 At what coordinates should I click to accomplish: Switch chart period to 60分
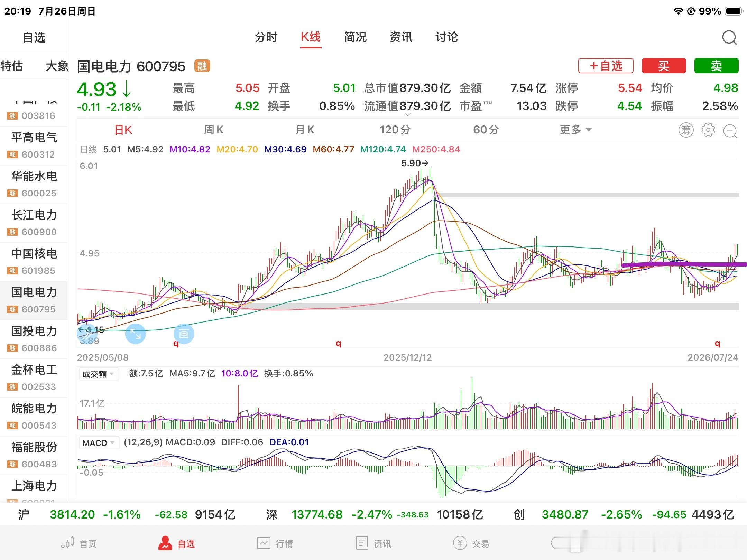(486, 130)
